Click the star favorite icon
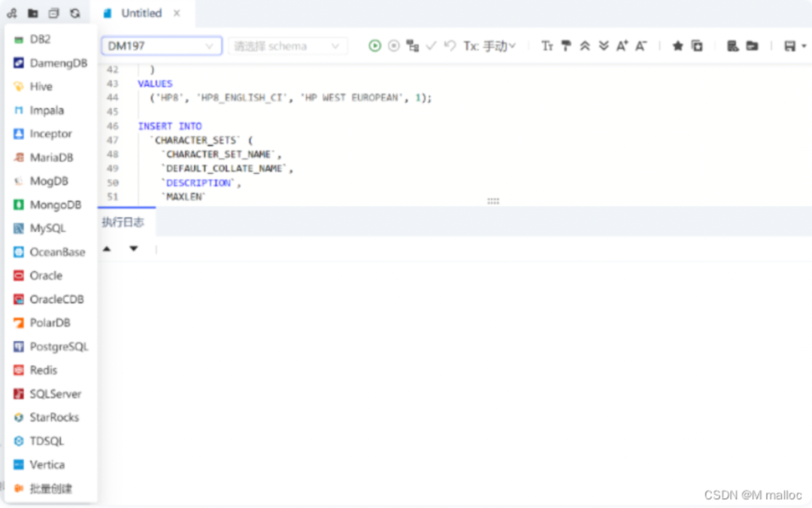The height and width of the screenshot is (508, 812). pos(677,46)
